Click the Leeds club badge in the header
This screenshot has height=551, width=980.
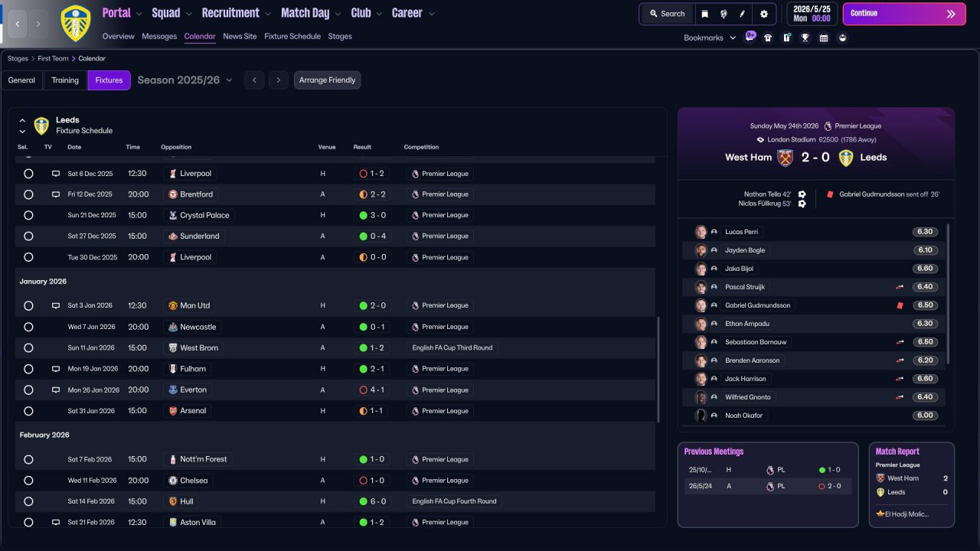[x=75, y=23]
